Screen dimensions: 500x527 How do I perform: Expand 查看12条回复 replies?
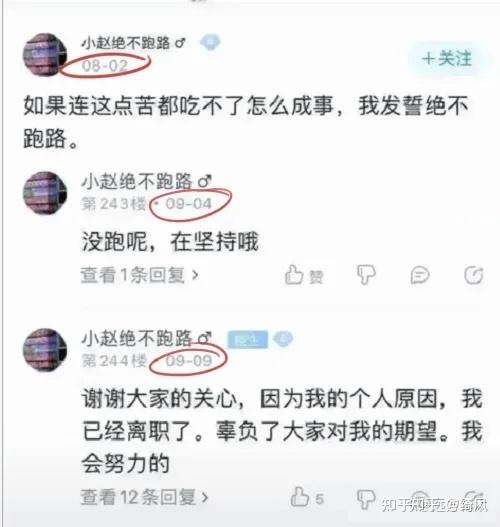point(144,497)
